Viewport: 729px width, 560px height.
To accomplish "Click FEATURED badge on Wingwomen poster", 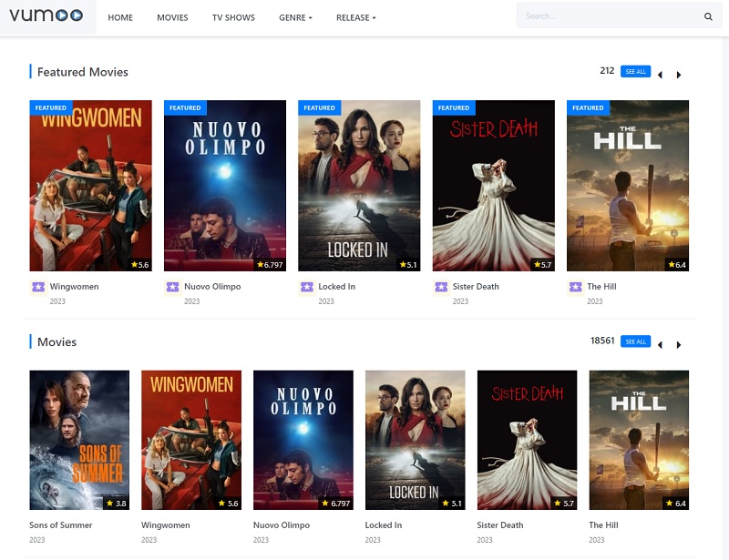I will 51,107.
